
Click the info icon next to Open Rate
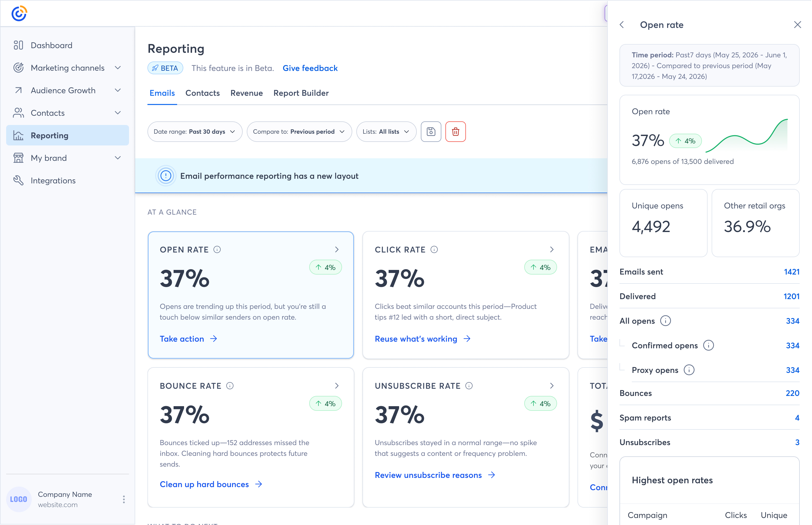pos(217,249)
